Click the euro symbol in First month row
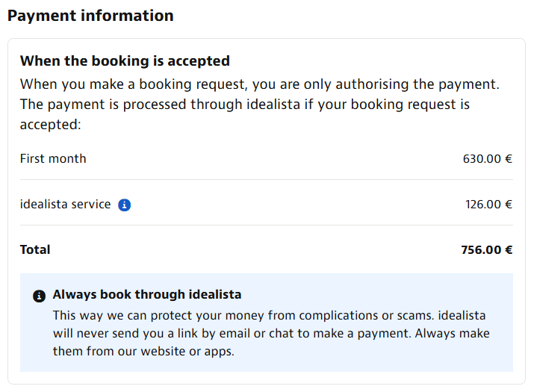Screen dimensions: 534x392 tap(509, 159)
